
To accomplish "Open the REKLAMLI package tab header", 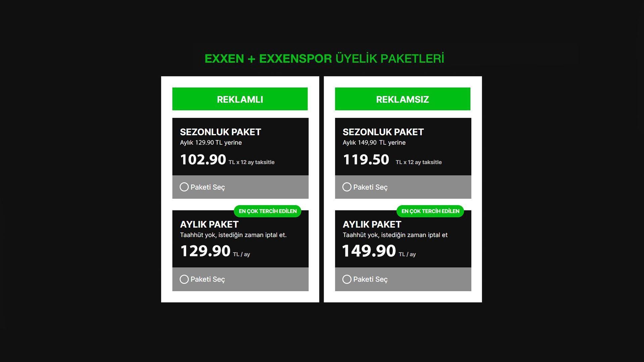I will click(x=240, y=99).
